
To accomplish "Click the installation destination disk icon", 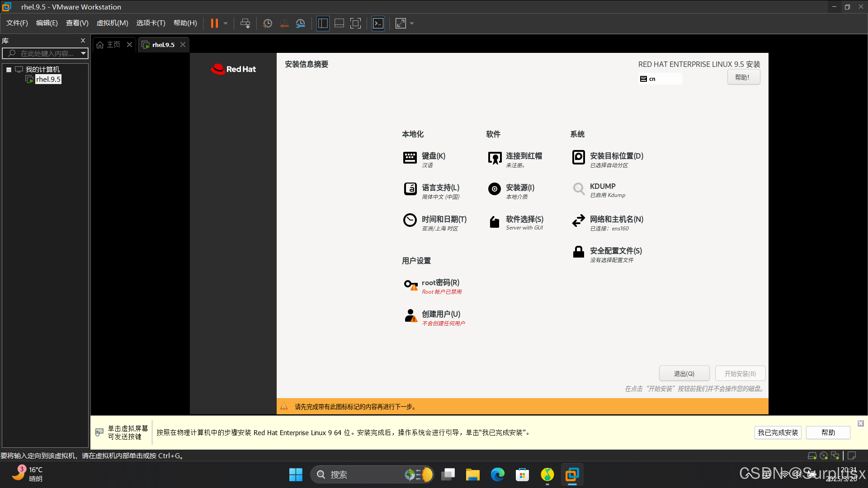I will (x=578, y=157).
